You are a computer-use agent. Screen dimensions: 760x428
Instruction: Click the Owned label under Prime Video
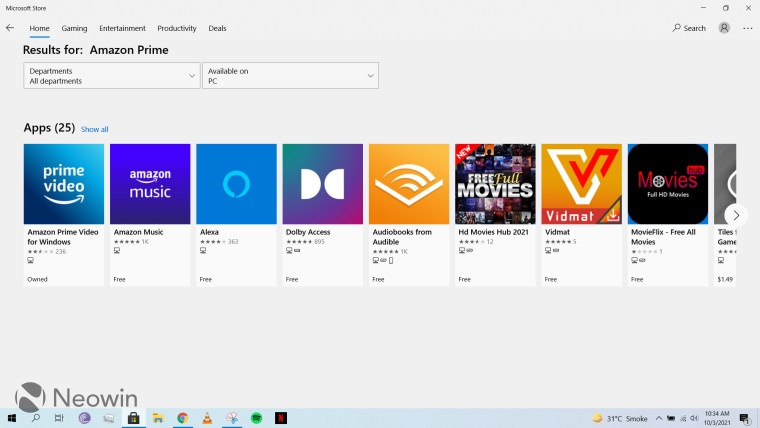pos(37,279)
